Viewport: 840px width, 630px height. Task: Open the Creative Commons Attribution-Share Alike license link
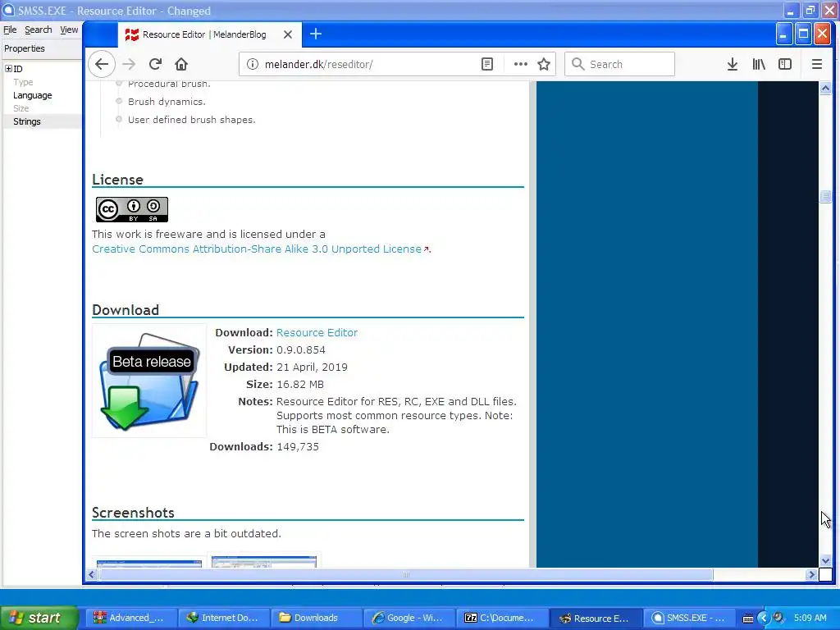point(257,249)
